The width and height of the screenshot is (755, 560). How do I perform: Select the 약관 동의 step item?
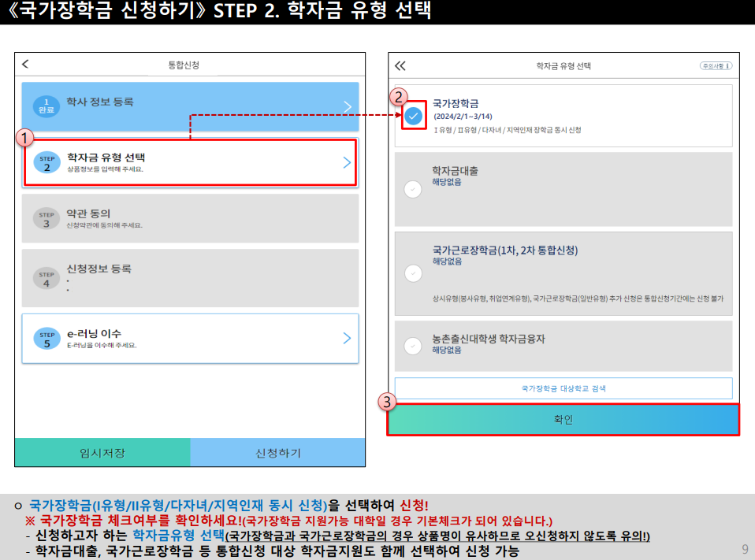click(x=189, y=217)
